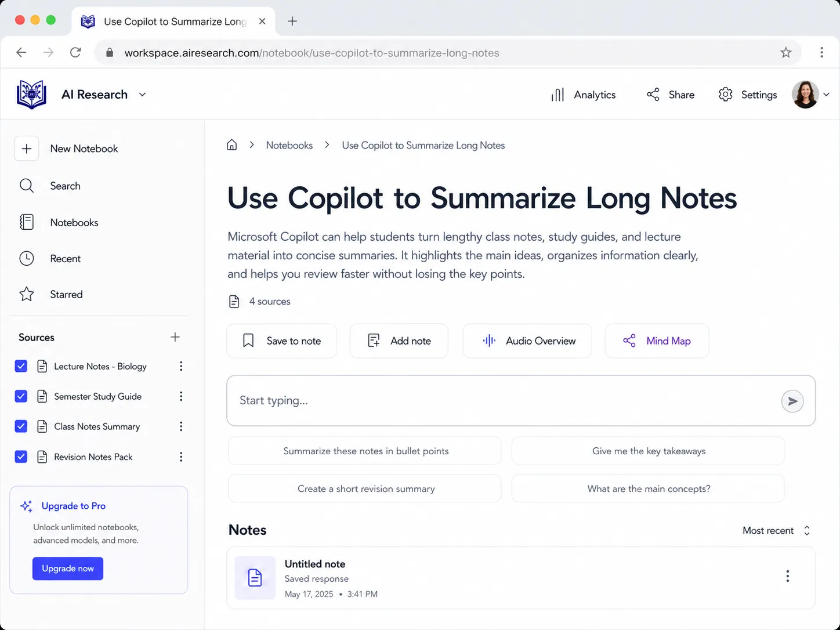Open options for Revision Notes Pack

coord(181,457)
